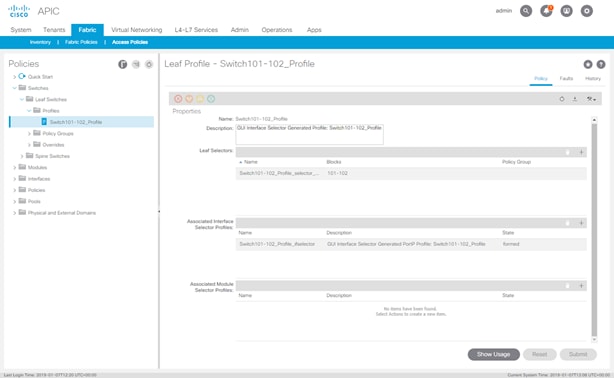Click the critical faults red icon

pyautogui.click(x=178, y=99)
